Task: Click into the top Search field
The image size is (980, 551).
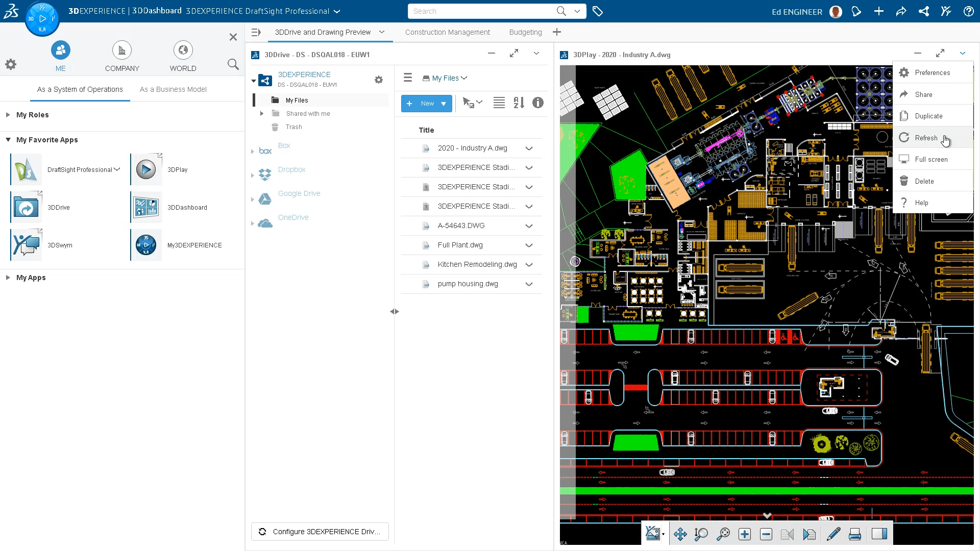Action: [482, 11]
